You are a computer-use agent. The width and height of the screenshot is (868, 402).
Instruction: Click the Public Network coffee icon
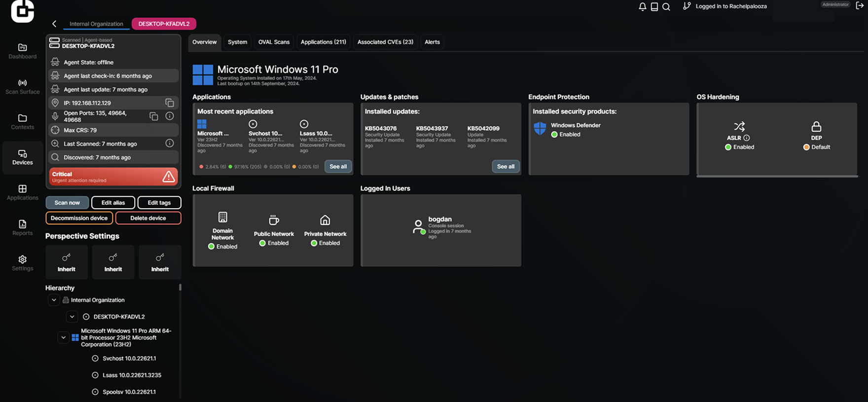(274, 220)
